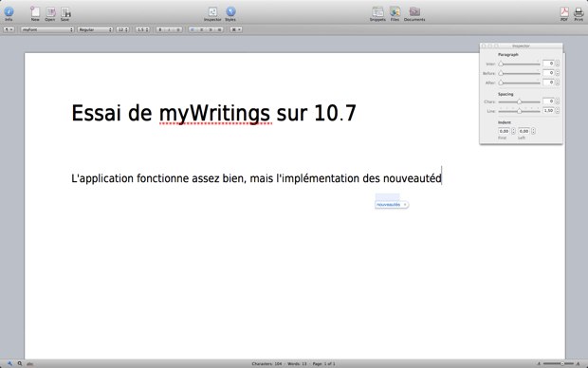Click the Open document icon
588x368 pixels.
50,13
